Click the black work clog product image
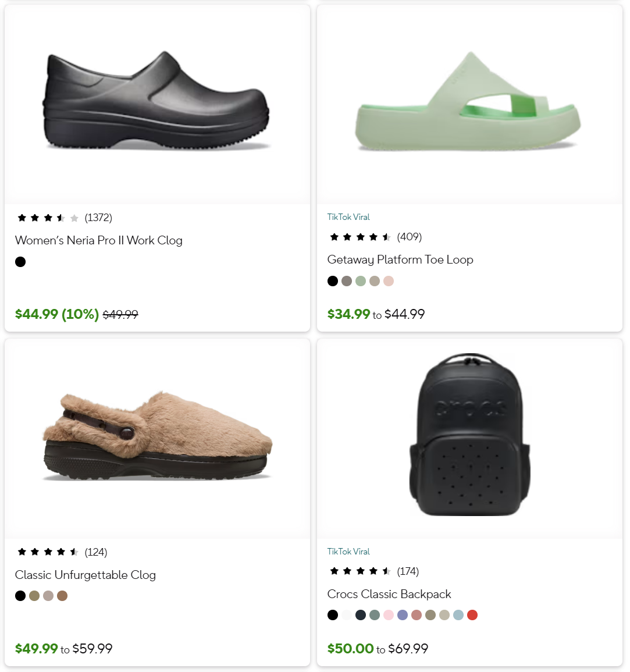Image resolution: width=630 pixels, height=672 pixels. click(157, 102)
